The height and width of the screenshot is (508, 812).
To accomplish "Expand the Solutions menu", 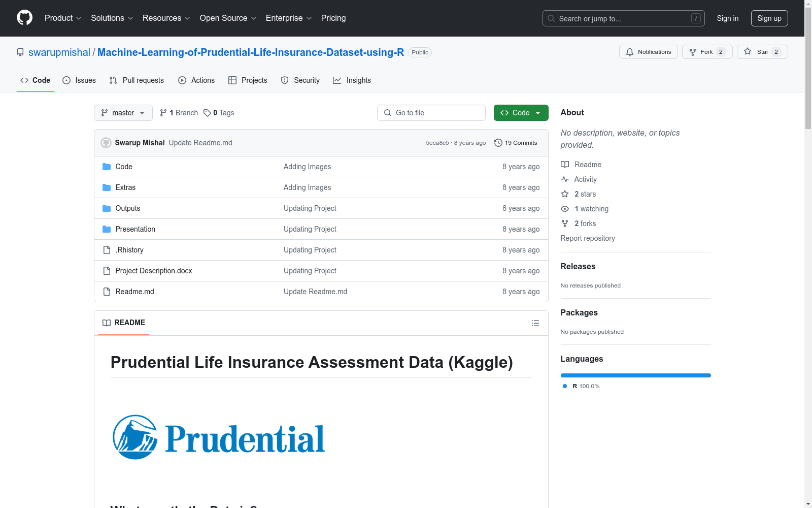I will pos(112,18).
